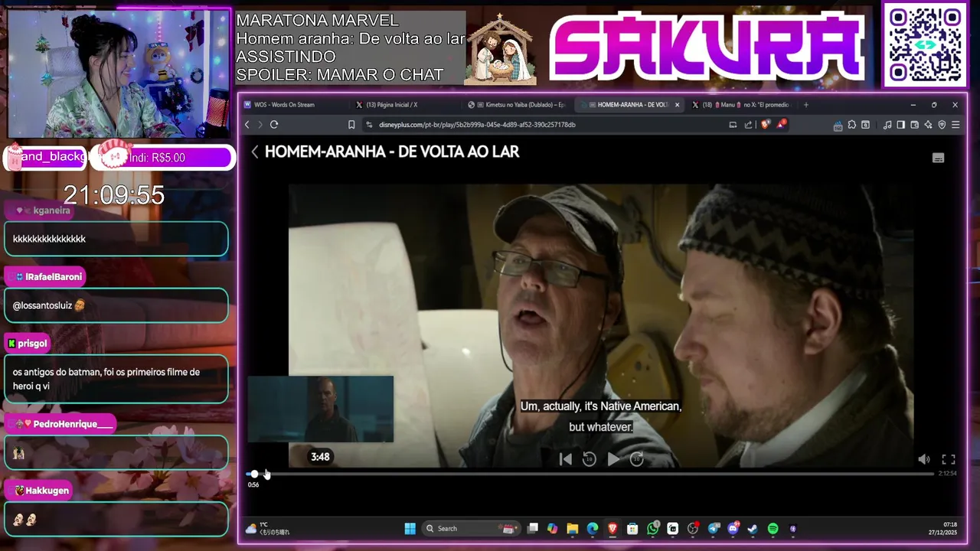Seek to the middle of the progress bar
This screenshot has width=980, height=551.
coord(590,474)
